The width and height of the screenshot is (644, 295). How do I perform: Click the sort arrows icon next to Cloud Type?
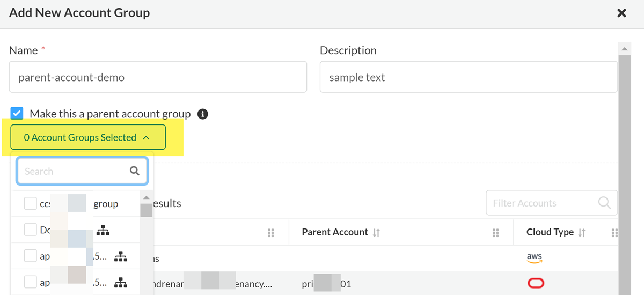pos(582,233)
